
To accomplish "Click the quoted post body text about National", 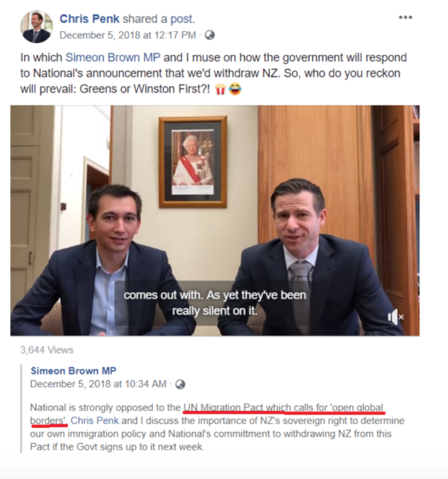I will coord(217,427).
